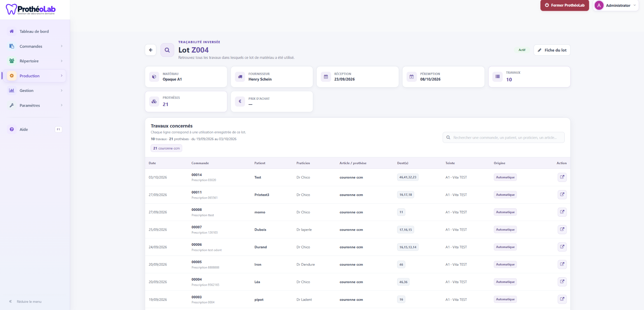Viewport: 644px width, 310px height.
Task: Go to Tableau de bord
Action: tap(35, 31)
